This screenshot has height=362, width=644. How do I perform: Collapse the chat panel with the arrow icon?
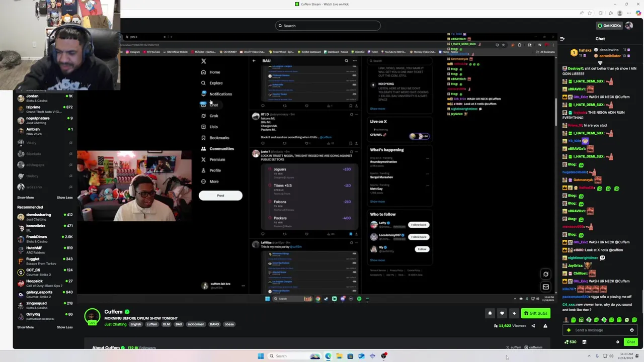562,39
